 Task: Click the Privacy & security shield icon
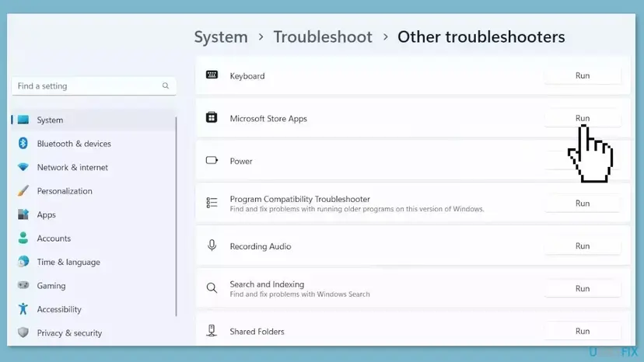[23, 332]
